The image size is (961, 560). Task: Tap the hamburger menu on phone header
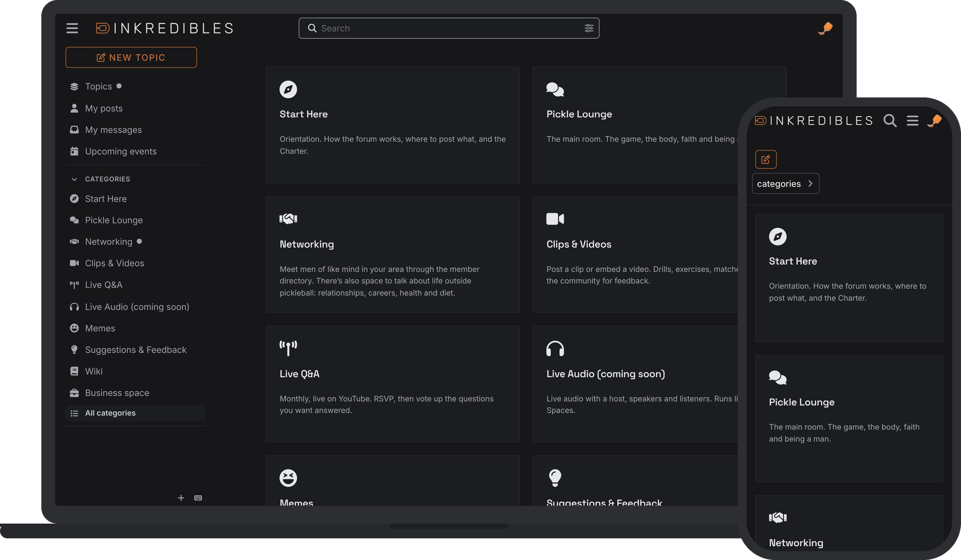[x=913, y=121]
